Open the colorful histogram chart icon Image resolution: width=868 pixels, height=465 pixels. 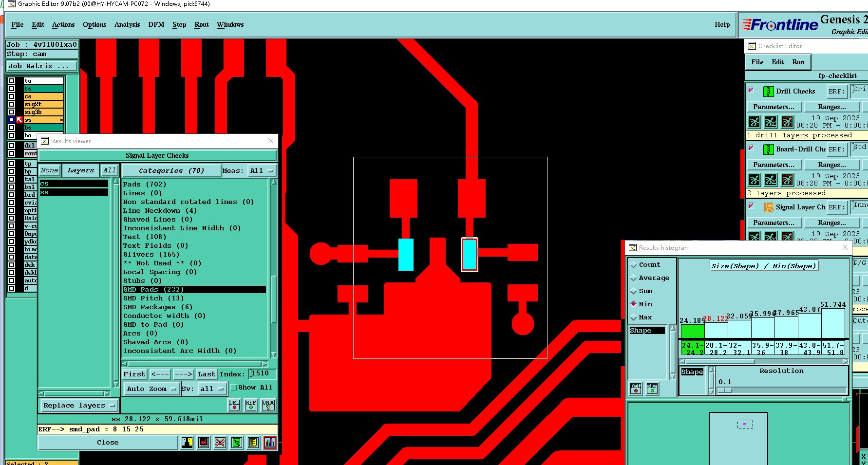pos(269,442)
